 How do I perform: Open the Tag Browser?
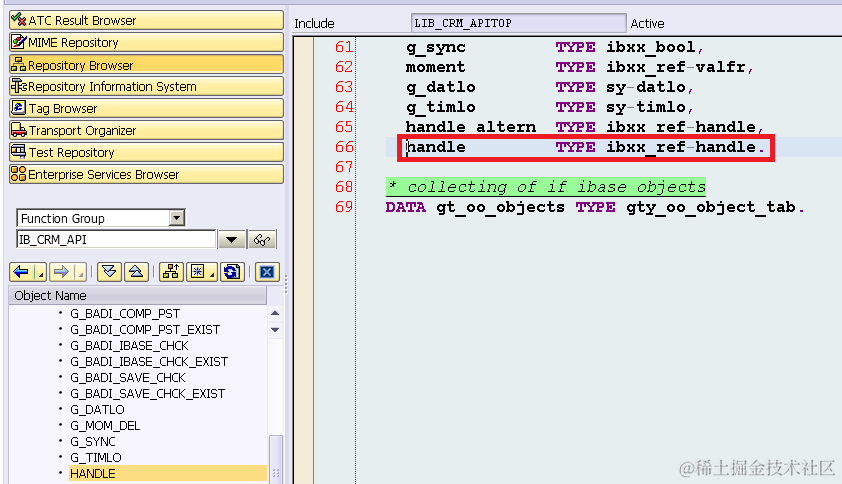146,109
